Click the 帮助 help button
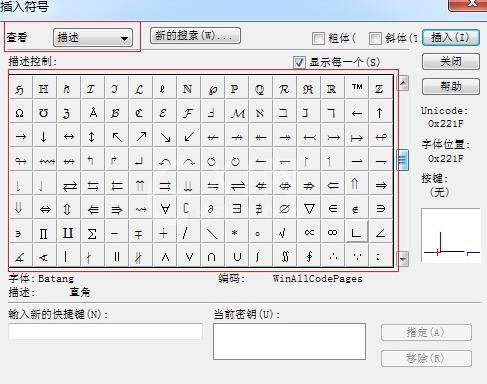 tap(451, 86)
